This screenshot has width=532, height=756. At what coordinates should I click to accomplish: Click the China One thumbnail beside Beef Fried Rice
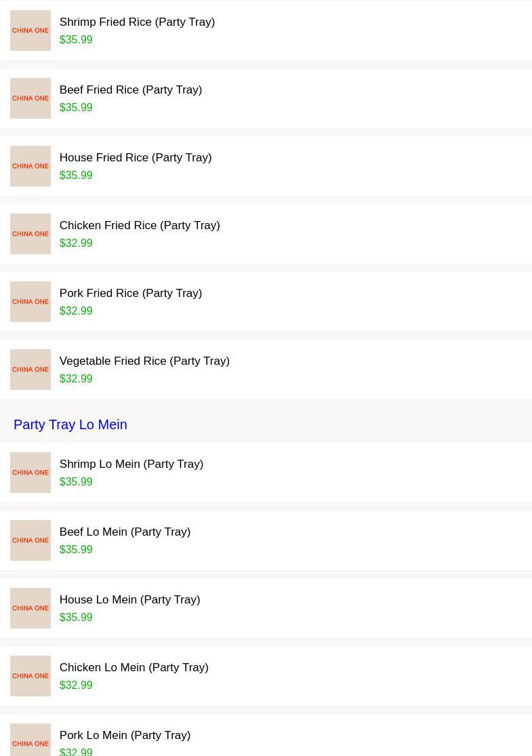(30, 98)
